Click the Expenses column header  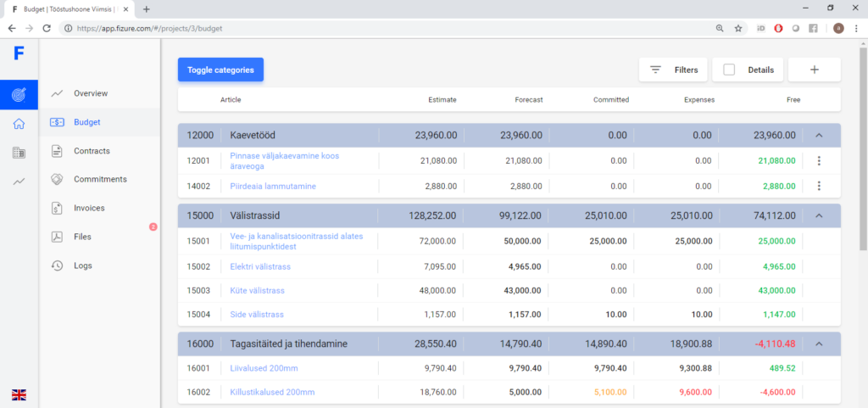[699, 100]
